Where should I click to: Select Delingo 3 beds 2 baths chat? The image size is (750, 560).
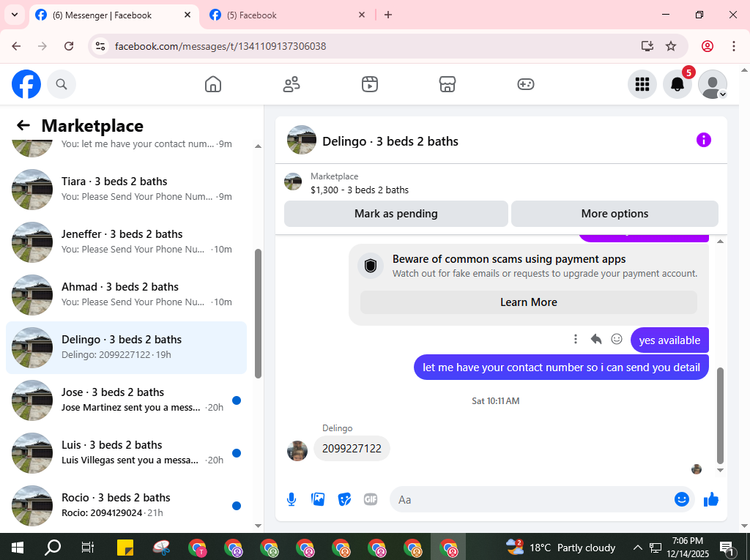[x=126, y=347]
